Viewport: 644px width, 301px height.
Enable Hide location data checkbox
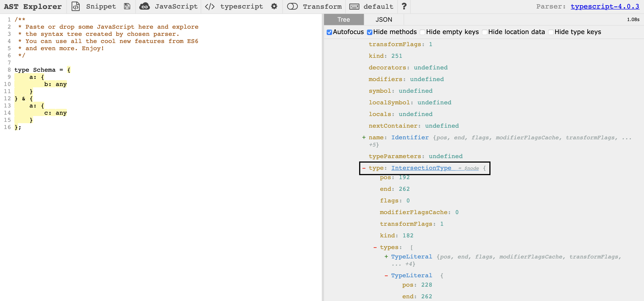(484, 32)
